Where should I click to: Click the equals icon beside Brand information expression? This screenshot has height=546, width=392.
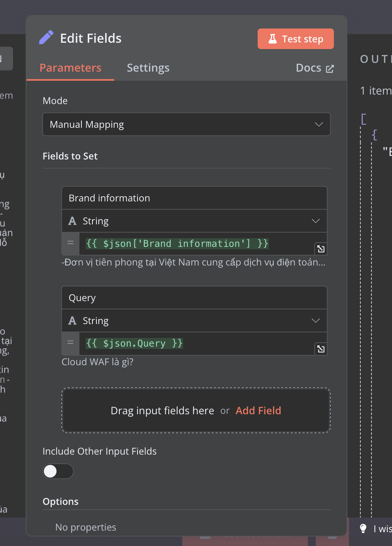70,243
